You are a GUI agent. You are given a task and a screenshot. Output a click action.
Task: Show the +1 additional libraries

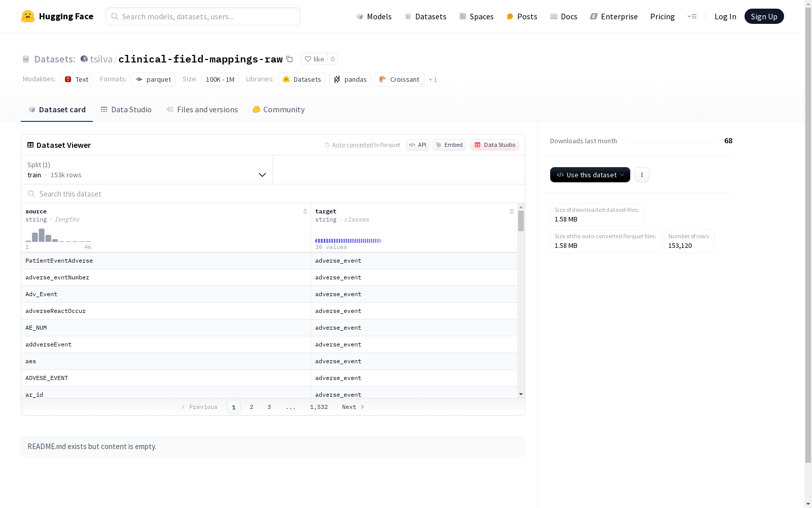point(433,79)
